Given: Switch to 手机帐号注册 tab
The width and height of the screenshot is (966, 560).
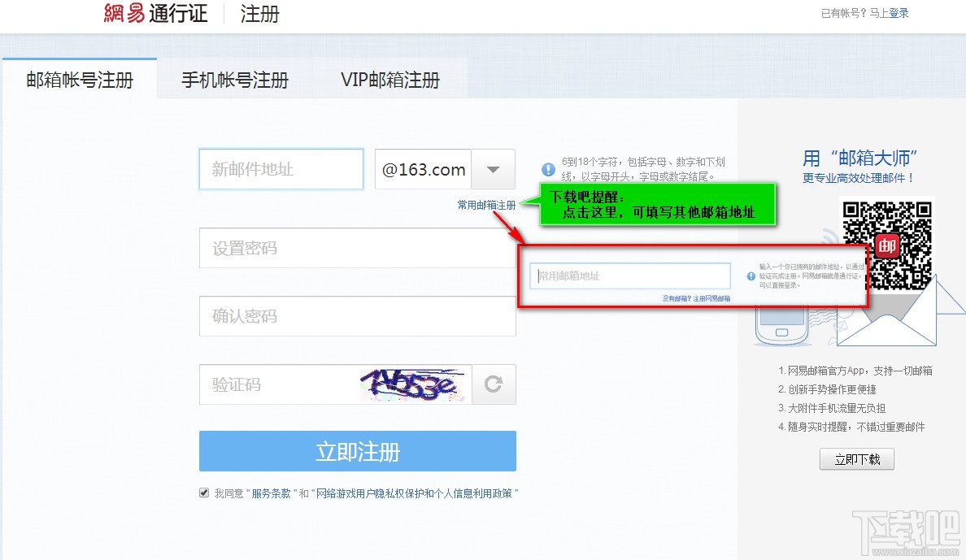Looking at the screenshot, I should coord(235,80).
